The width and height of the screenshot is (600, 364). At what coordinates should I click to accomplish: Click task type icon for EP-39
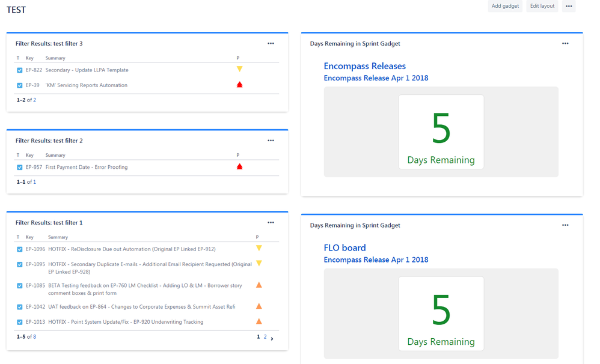click(19, 85)
